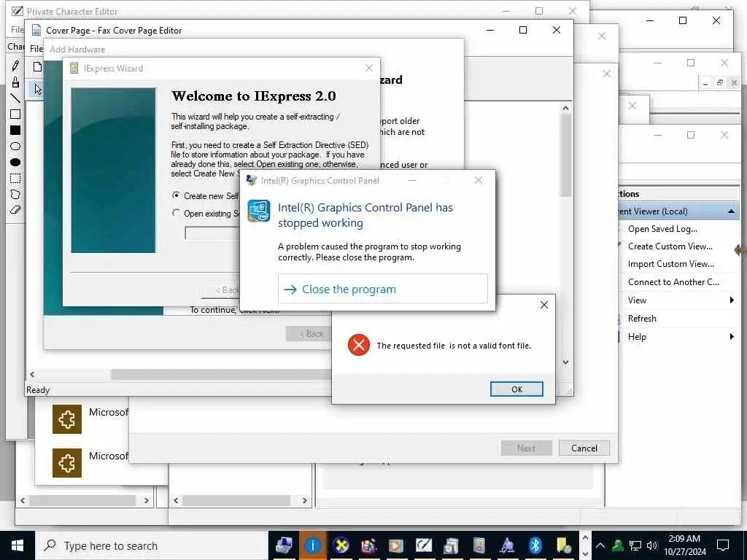Select the Filled Rectangle tool
This screenshot has width=747, height=560.
point(15,130)
